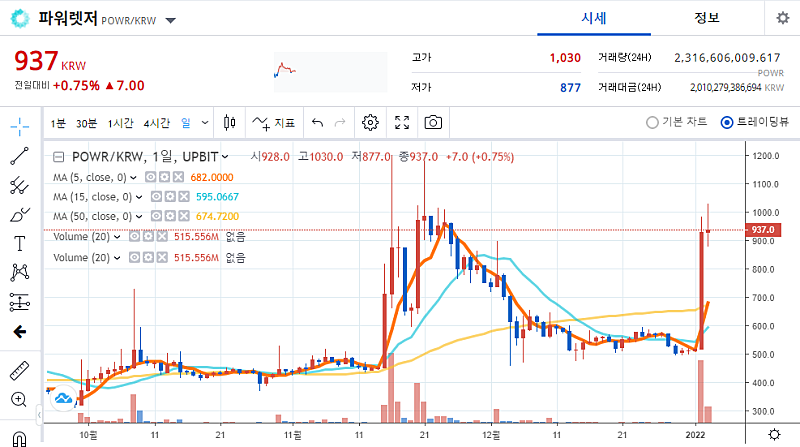The image size is (800, 447).
Task: Click the high price value 1,030
Action: pyautogui.click(x=565, y=58)
